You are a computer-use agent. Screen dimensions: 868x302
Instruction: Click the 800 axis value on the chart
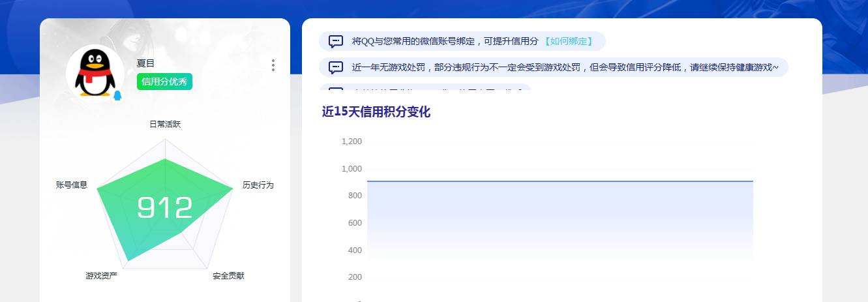point(355,196)
